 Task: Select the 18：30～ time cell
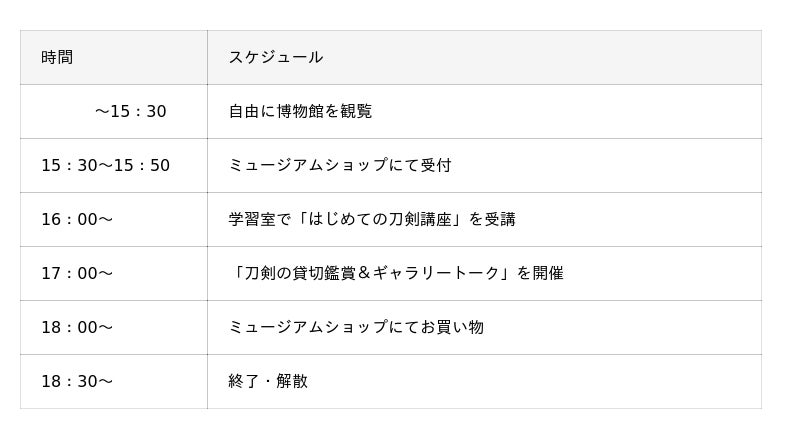76,381
